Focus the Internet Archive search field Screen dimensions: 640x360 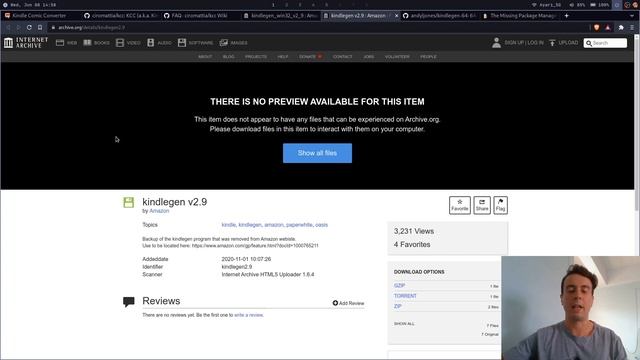(x=605, y=43)
